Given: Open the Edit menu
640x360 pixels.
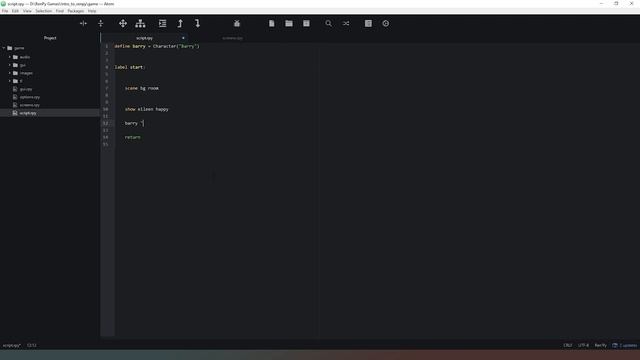Looking at the screenshot, I should (15, 11).
